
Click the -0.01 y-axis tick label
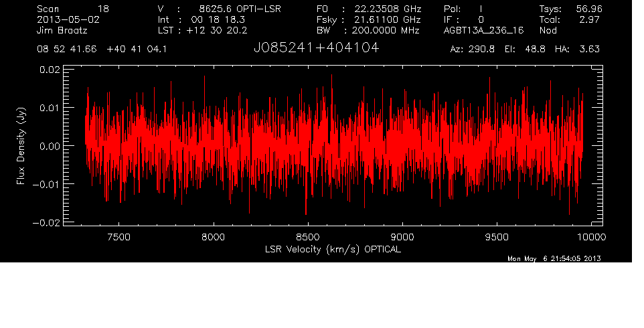(46, 184)
